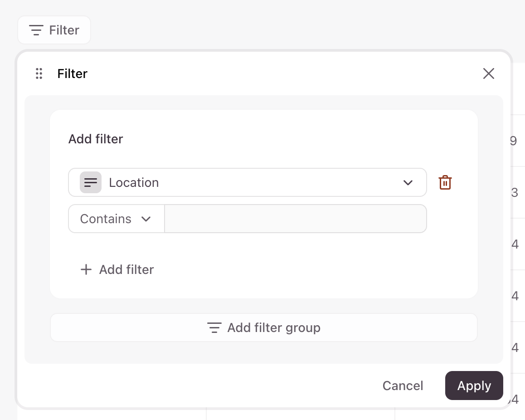Delete the Location filter with the trash icon
Viewport: 525px width, 420px height.
(x=445, y=182)
